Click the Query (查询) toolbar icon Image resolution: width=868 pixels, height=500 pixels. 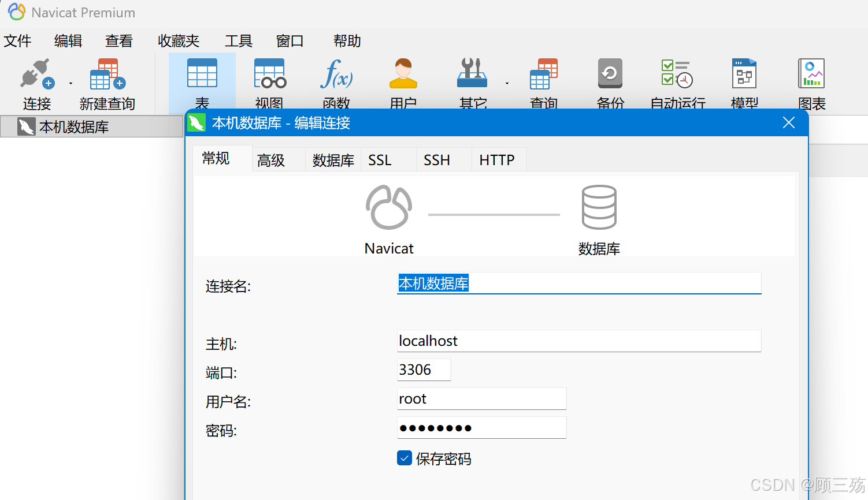click(544, 74)
